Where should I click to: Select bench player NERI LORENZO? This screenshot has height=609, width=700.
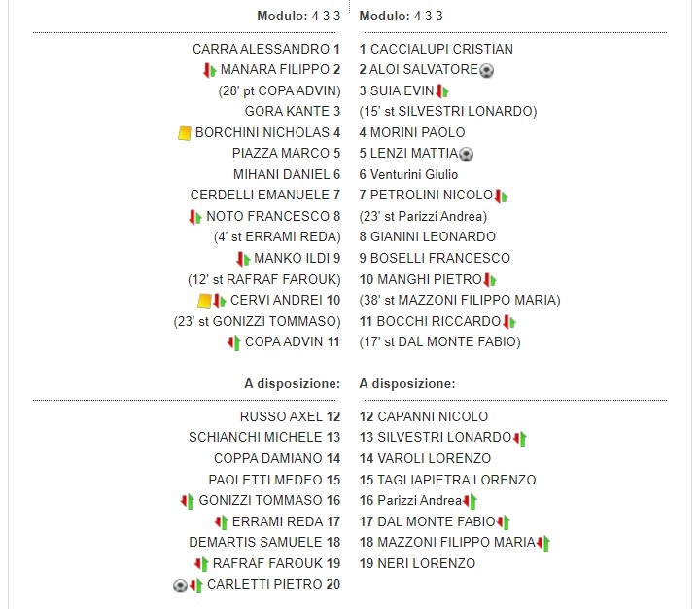point(417,563)
